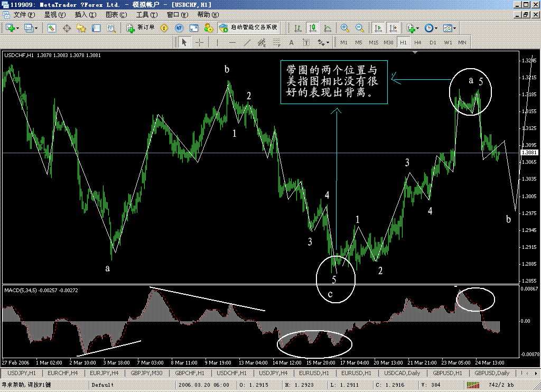Toggle the Terminal window icon
Viewport: 541px width, 392px height.
pos(96,29)
